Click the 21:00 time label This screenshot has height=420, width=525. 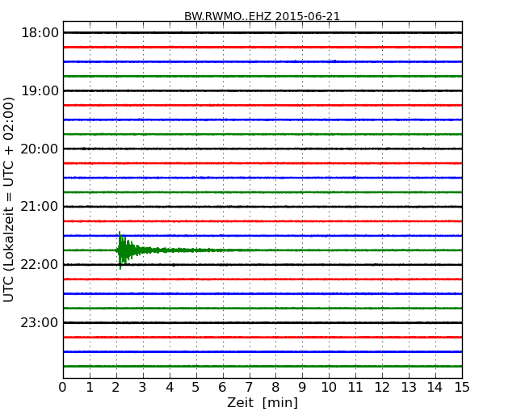(40, 207)
